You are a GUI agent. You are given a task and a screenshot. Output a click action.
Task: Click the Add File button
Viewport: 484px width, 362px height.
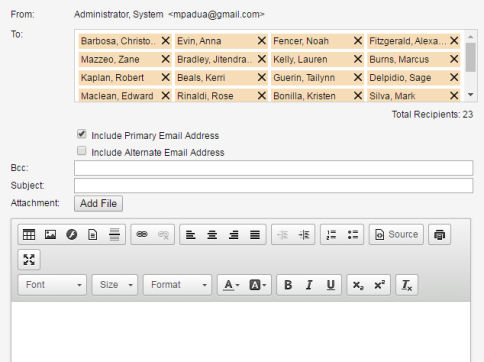(98, 203)
